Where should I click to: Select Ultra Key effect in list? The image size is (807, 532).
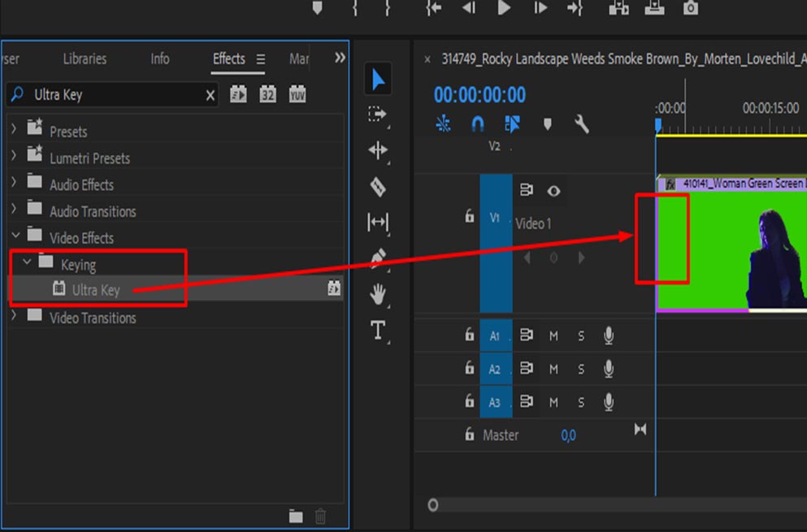pyautogui.click(x=95, y=289)
